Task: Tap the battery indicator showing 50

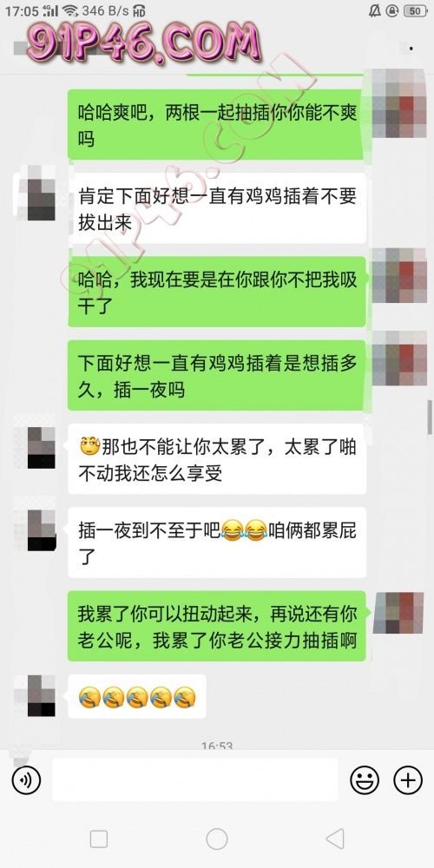Action: 416,10
